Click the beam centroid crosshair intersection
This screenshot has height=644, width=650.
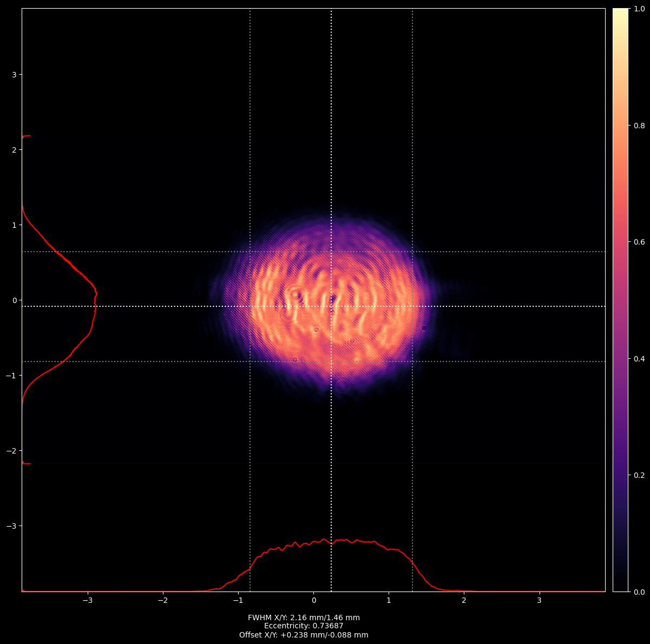point(331,306)
